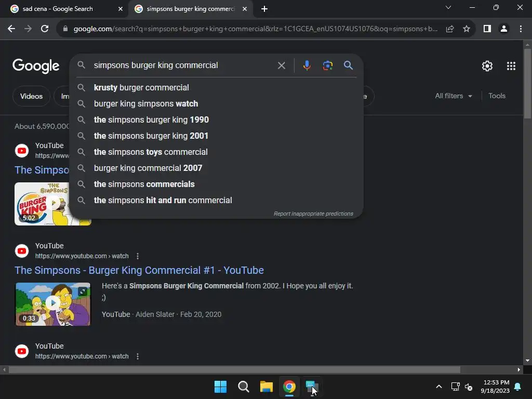This screenshot has width=532, height=399.
Task: Expand the All filters dropdown
Action: coord(453,96)
